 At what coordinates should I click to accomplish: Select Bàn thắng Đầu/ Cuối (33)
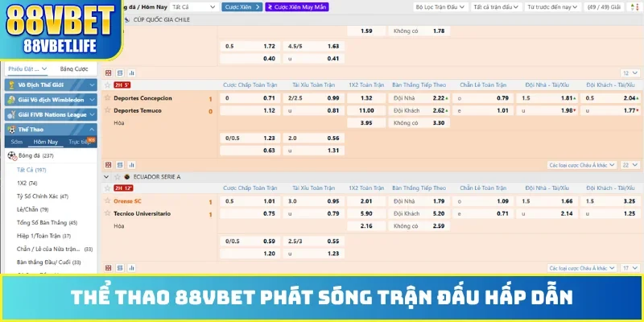[48, 262]
